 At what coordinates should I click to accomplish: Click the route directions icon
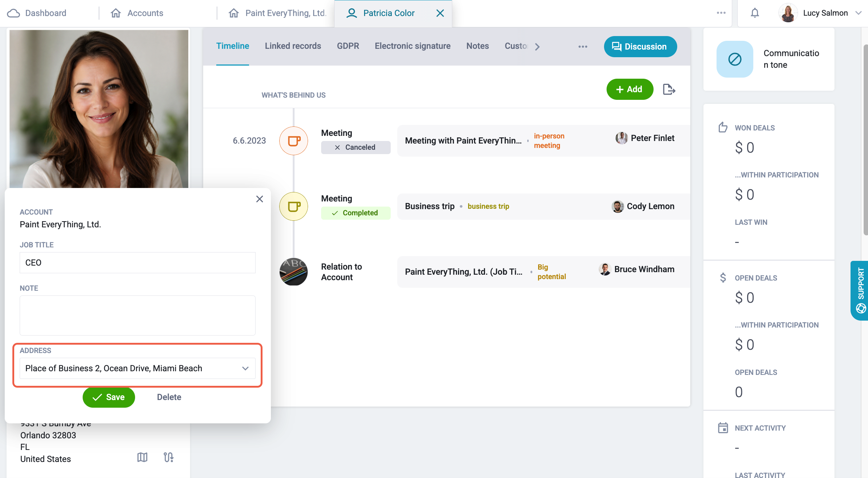click(x=169, y=457)
